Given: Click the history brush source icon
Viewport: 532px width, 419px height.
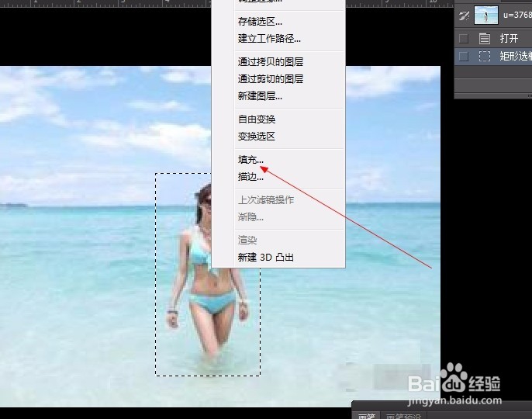Looking at the screenshot, I should [464, 16].
